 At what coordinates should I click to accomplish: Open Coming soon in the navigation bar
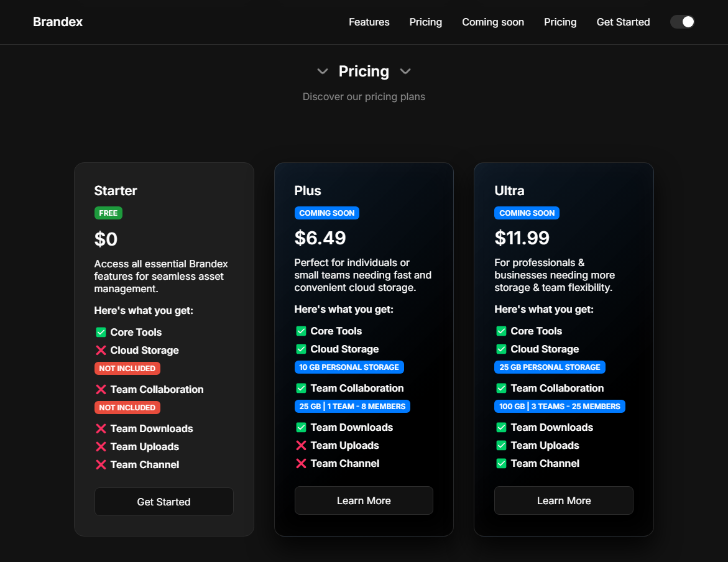493,22
